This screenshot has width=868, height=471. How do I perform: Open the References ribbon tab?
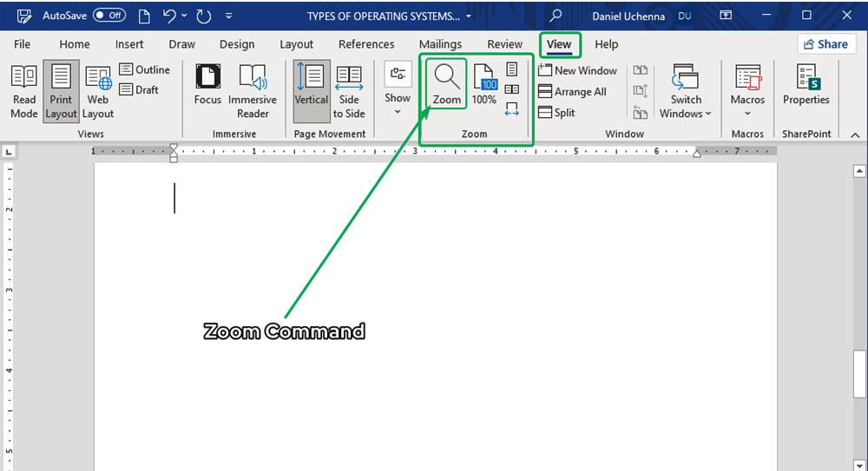tap(366, 44)
